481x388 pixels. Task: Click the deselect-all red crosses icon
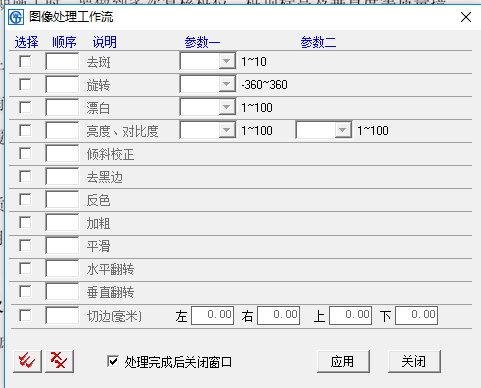(x=59, y=361)
